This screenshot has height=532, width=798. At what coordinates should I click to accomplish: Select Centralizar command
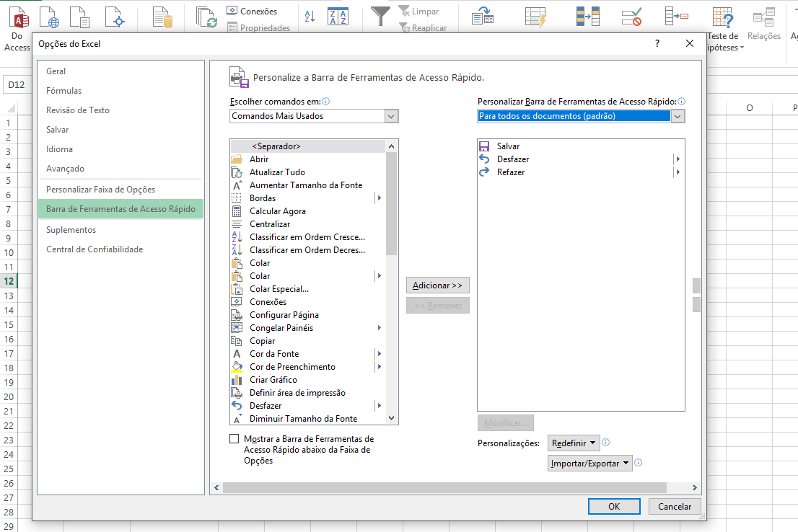(307, 223)
